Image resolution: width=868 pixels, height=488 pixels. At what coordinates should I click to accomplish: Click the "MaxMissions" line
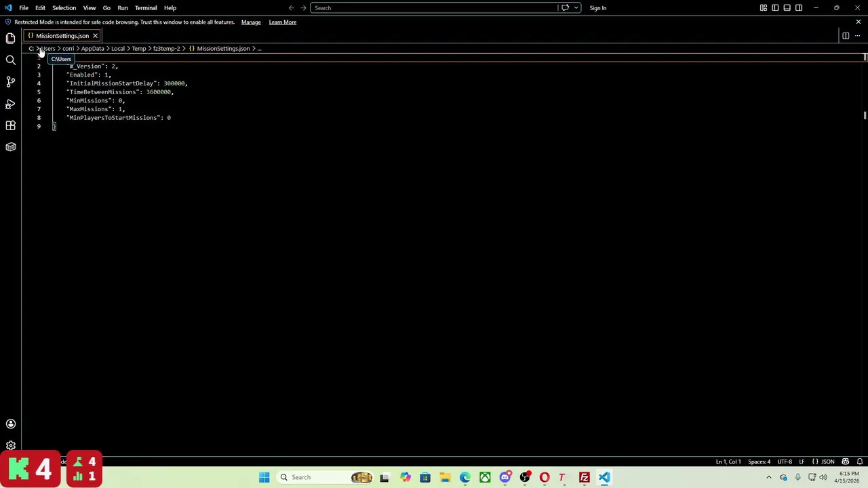point(96,109)
